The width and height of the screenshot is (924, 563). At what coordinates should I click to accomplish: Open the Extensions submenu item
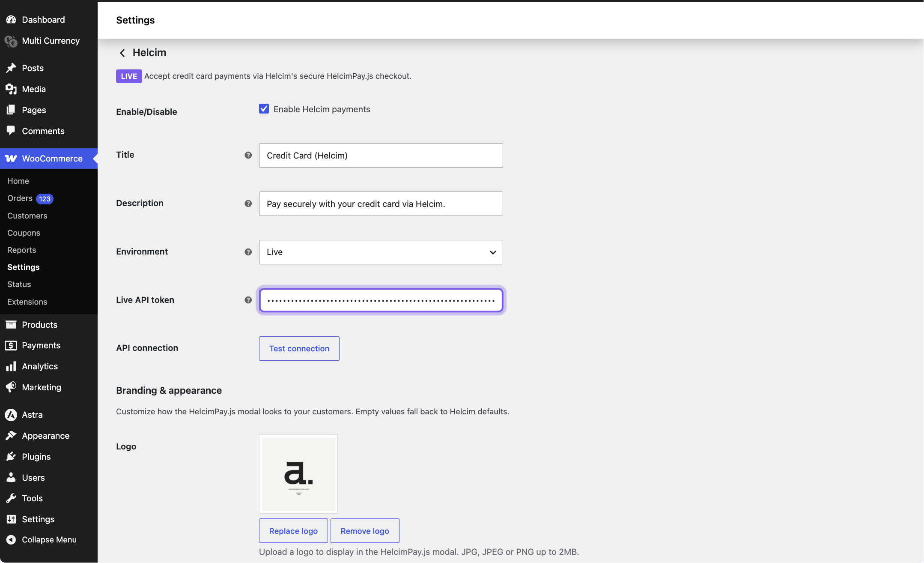pyautogui.click(x=27, y=302)
